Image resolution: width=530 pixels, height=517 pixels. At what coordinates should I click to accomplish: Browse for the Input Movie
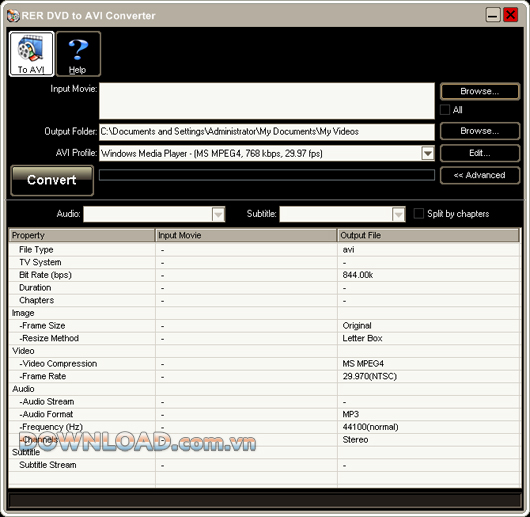480,91
